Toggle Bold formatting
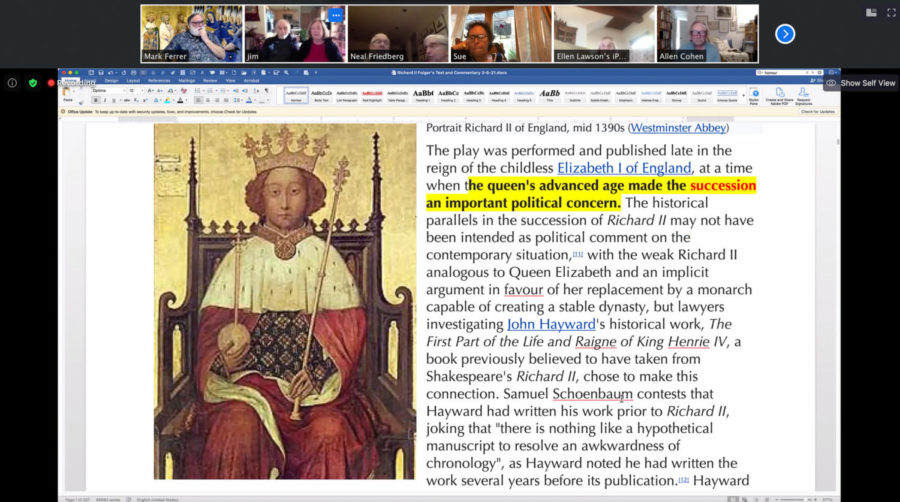 [x=96, y=100]
